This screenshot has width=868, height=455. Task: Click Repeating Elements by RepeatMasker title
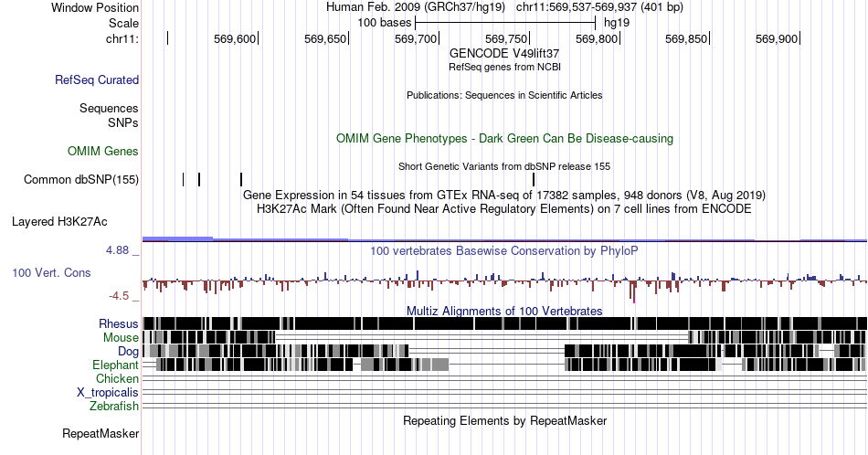point(505,420)
